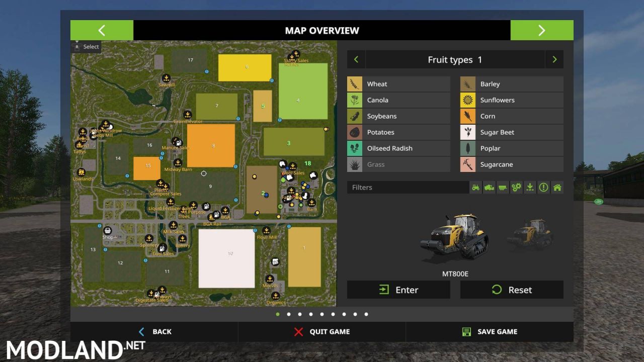This screenshot has height=362, width=644.
Task: Click the Reset button
Action: tap(512, 290)
